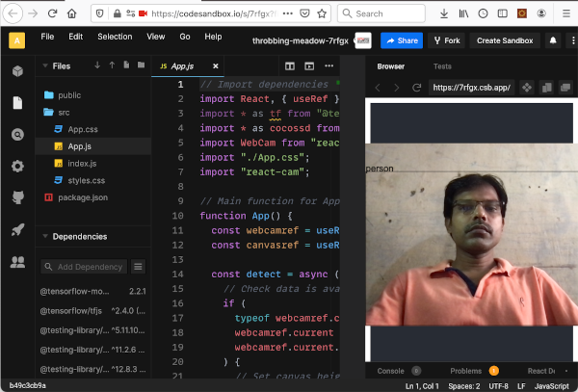Click the new file icon in Files header
The image size is (578, 392).
[127, 65]
